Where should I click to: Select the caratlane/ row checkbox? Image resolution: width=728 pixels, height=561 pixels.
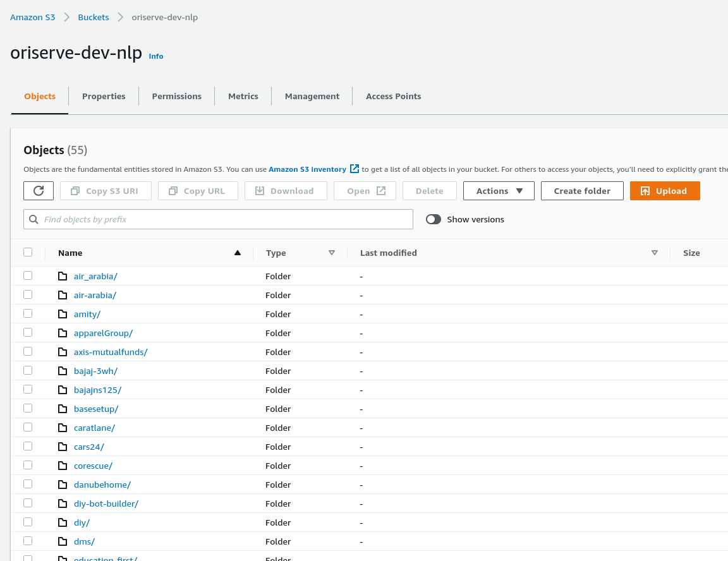tap(28, 427)
